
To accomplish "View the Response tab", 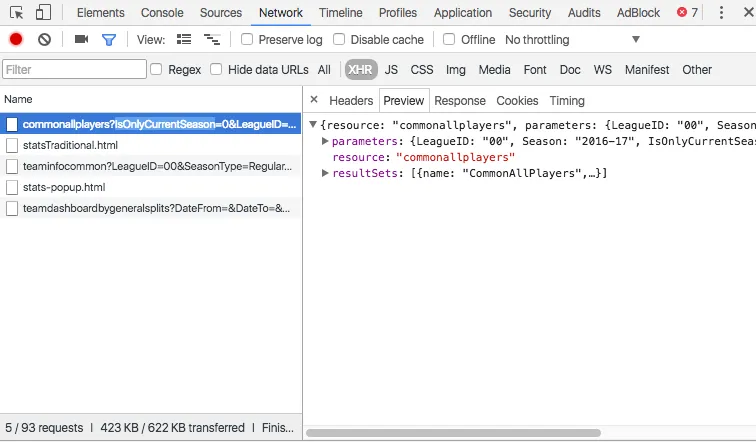I will point(460,101).
